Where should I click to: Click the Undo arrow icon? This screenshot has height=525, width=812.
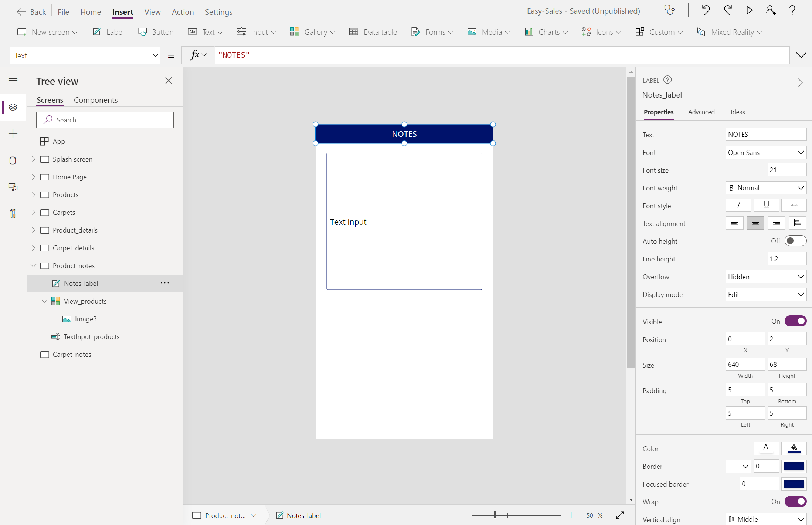point(706,10)
